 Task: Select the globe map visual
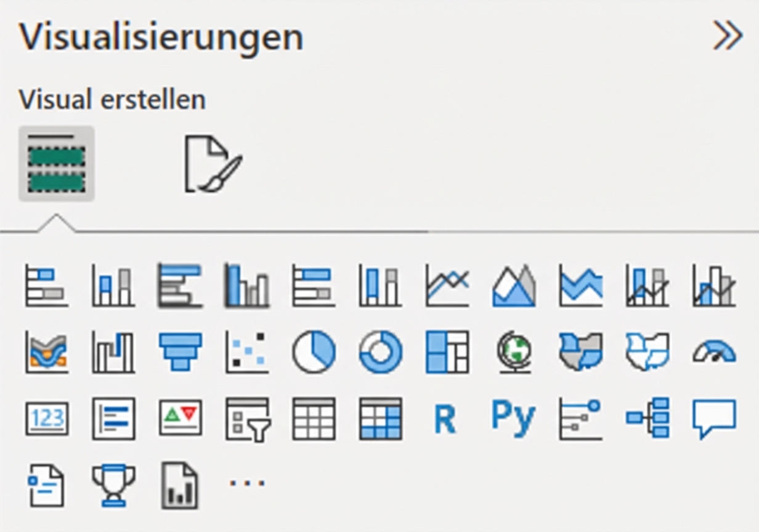(x=514, y=353)
